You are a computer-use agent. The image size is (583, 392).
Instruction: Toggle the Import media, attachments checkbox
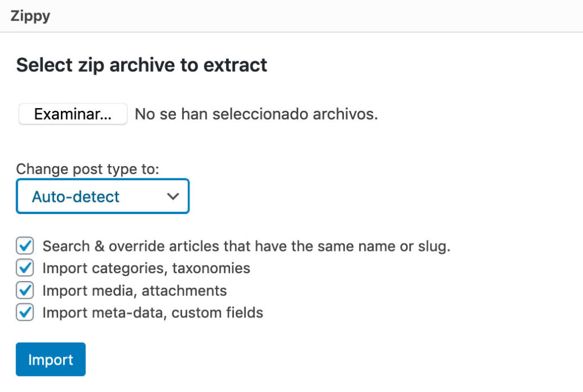(x=25, y=290)
